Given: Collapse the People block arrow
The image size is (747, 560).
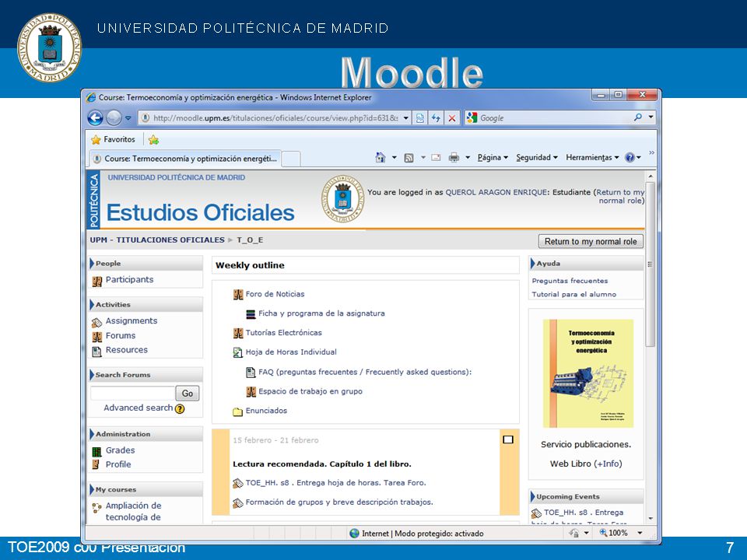Looking at the screenshot, I should [x=92, y=264].
